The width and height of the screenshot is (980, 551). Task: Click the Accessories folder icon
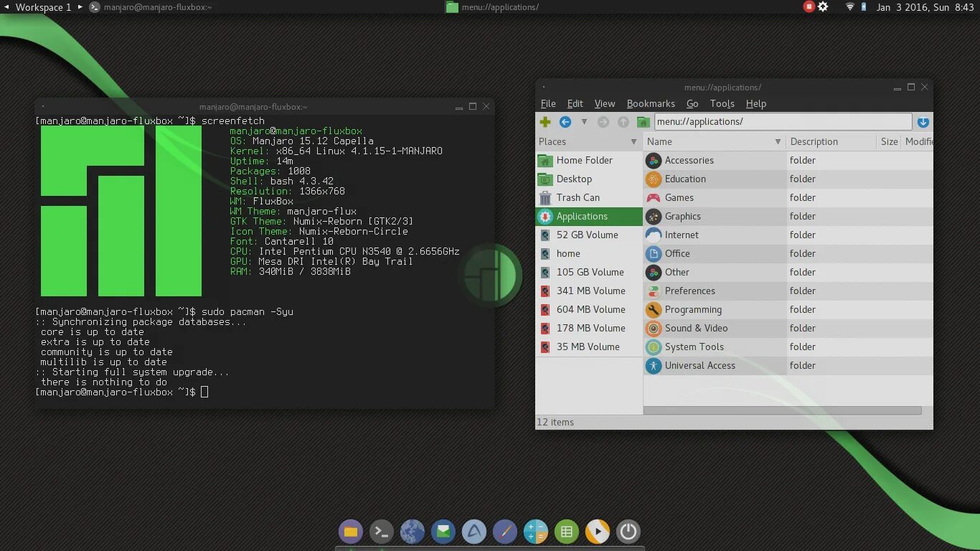pos(653,160)
